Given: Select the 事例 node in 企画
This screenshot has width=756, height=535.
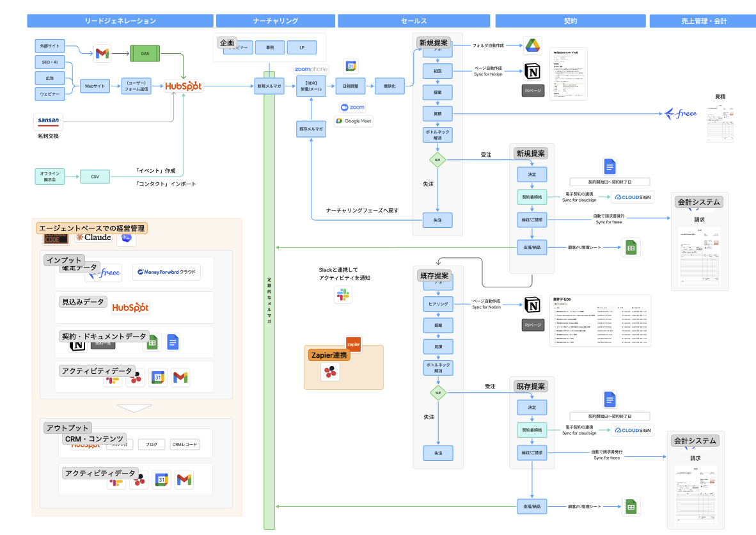Looking at the screenshot, I should tap(270, 48).
